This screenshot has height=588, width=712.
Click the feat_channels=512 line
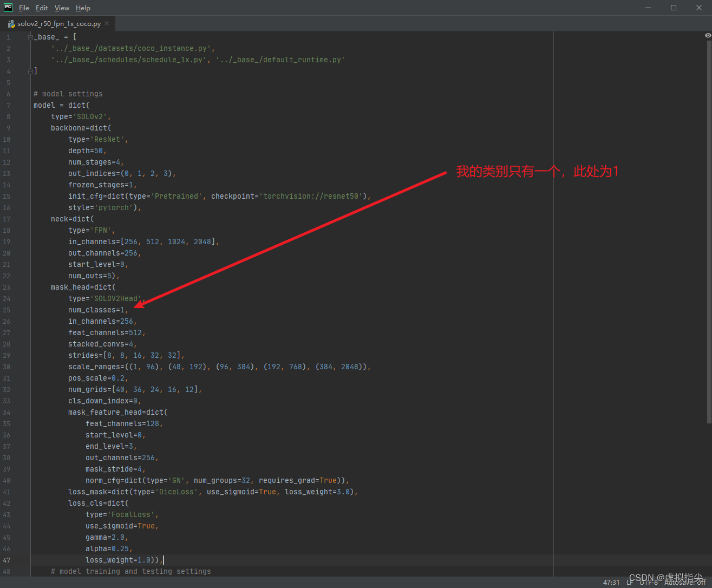(x=107, y=332)
